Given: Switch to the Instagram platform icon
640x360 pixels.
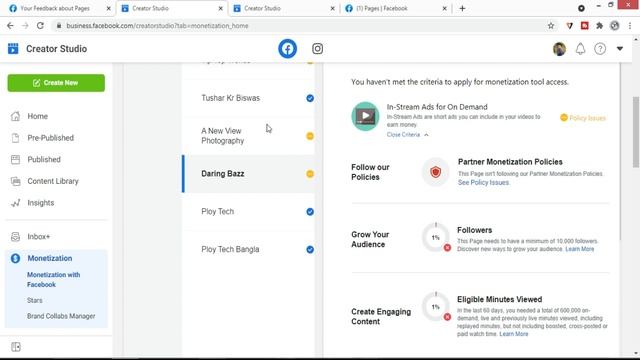Looking at the screenshot, I should 318,49.
